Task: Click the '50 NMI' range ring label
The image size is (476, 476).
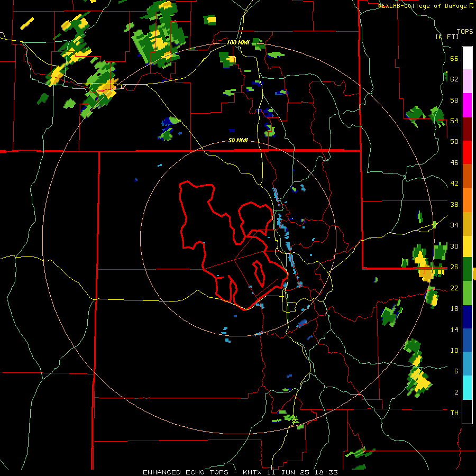Action: [238, 140]
